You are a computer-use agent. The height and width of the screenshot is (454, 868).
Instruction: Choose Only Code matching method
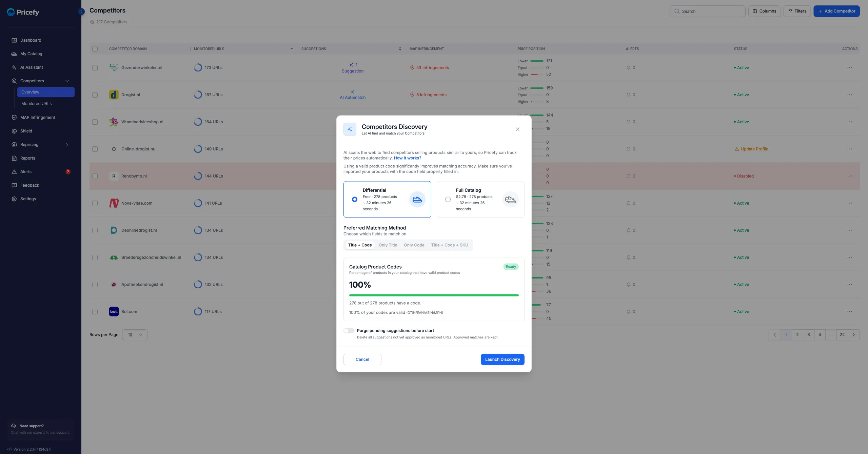tap(414, 245)
